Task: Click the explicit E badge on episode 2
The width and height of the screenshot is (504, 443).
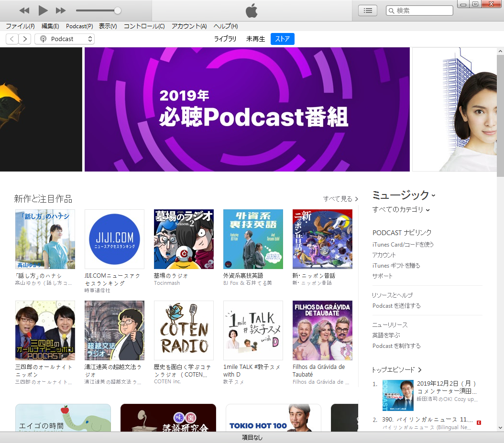Action: point(479,423)
